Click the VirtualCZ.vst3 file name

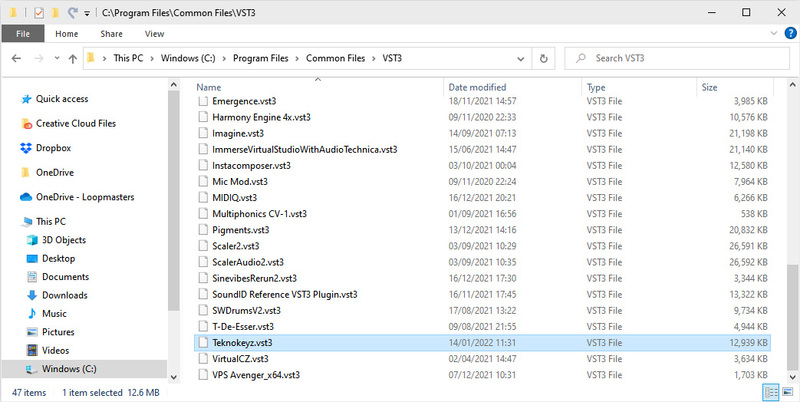tap(240, 359)
